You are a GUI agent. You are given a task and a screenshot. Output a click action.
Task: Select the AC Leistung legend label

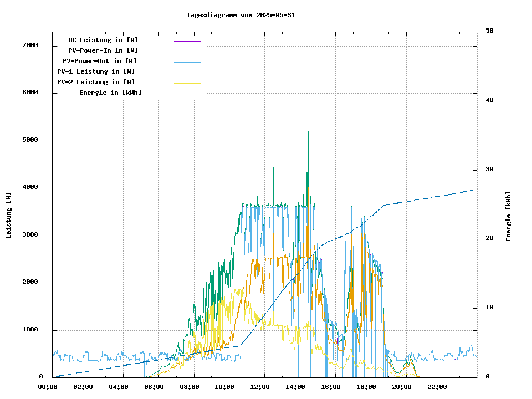click(103, 40)
